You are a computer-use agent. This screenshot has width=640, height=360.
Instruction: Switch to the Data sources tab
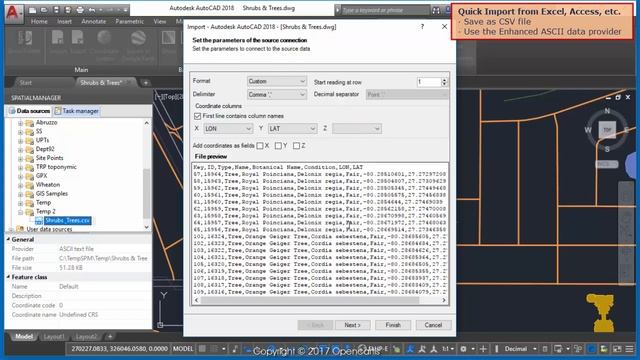point(29,111)
